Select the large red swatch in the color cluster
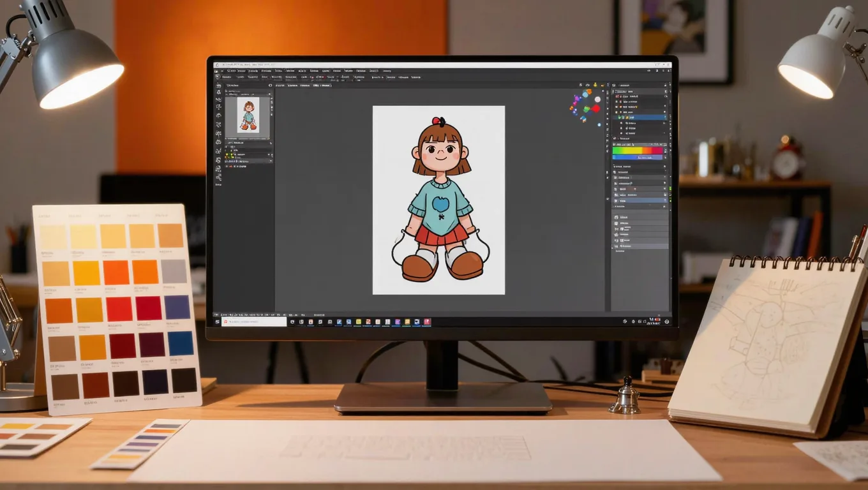This screenshot has width=868, height=490. coord(595,108)
